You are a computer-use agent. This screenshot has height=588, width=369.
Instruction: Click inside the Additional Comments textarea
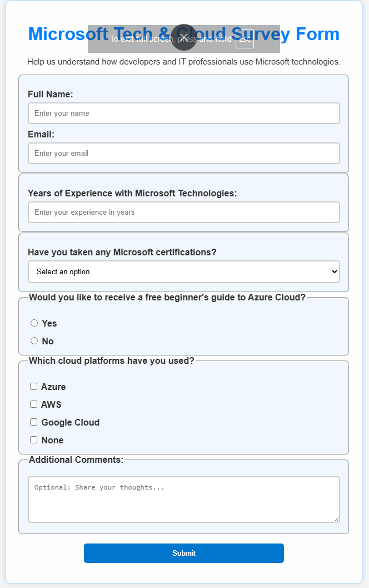pos(183,499)
